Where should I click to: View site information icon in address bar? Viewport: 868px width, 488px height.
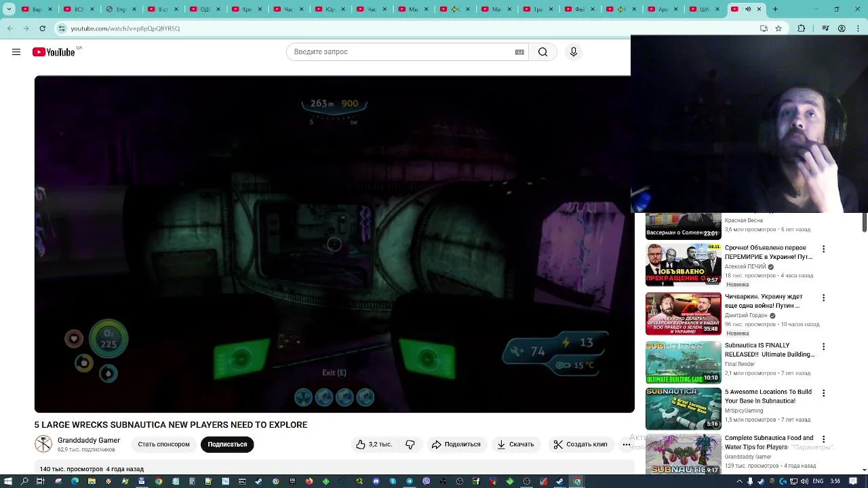[x=62, y=28]
